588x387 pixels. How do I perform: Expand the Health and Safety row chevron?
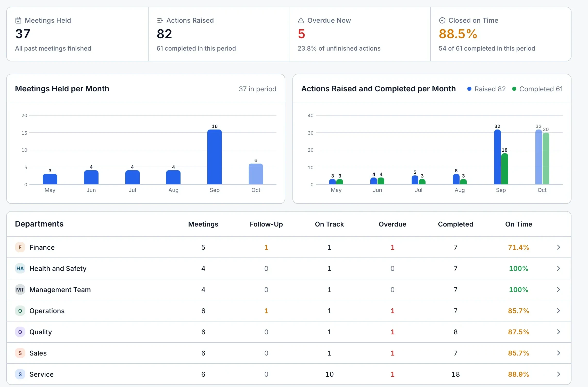(x=558, y=268)
